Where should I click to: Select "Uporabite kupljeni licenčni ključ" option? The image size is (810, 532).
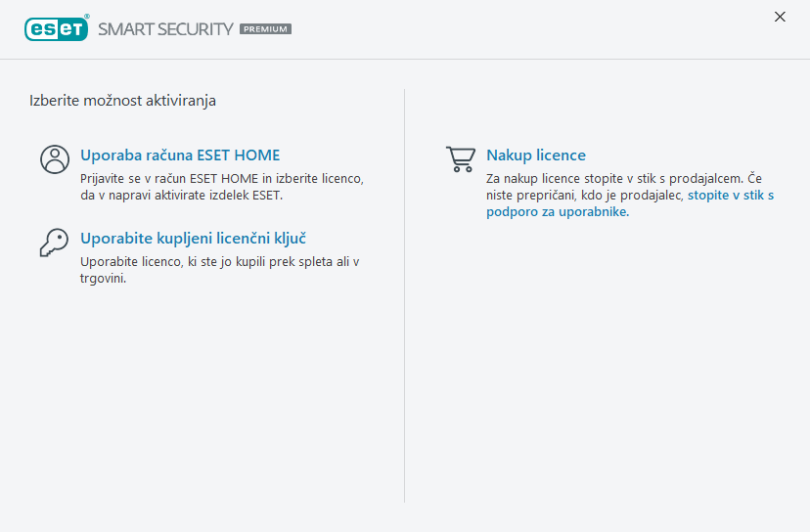pyautogui.click(x=194, y=238)
